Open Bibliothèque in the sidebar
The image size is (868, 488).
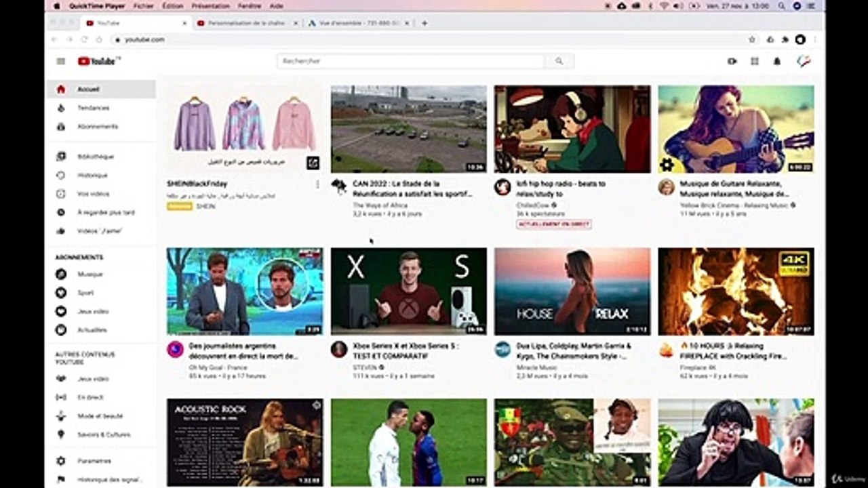click(x=101, y=157)
